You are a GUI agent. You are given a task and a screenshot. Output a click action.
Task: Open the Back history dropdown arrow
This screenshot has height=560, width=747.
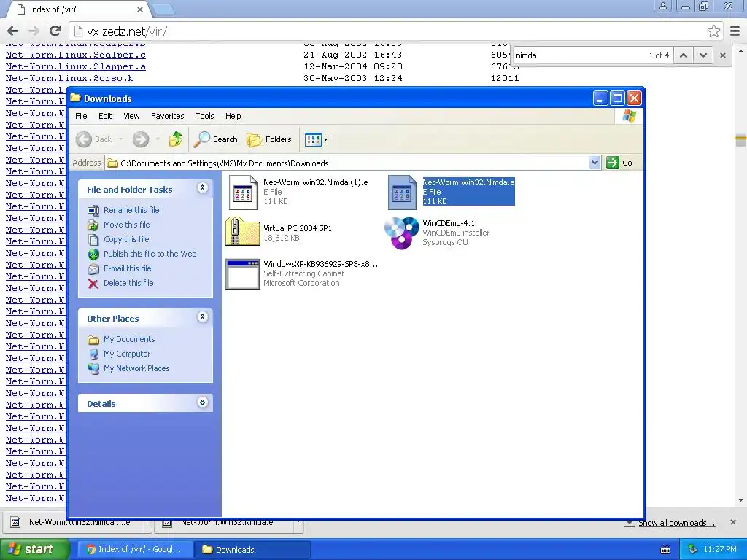tap(121, 139)
